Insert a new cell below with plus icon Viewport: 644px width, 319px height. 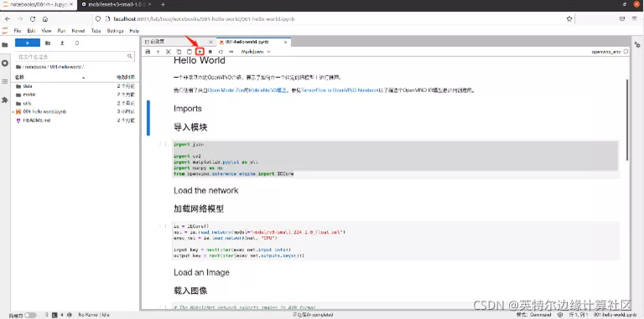[x=158, y=52]
